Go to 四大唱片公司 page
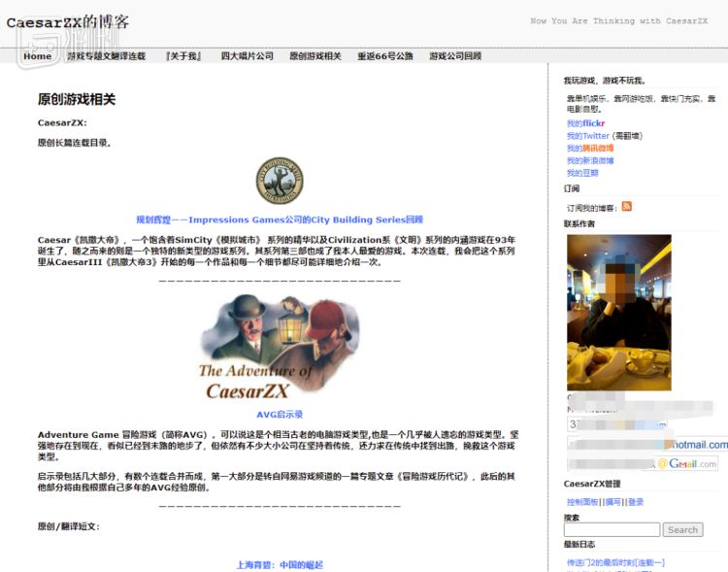Image resolution: width=728 pixels, height=572 pixels. [x=247, y=56]
